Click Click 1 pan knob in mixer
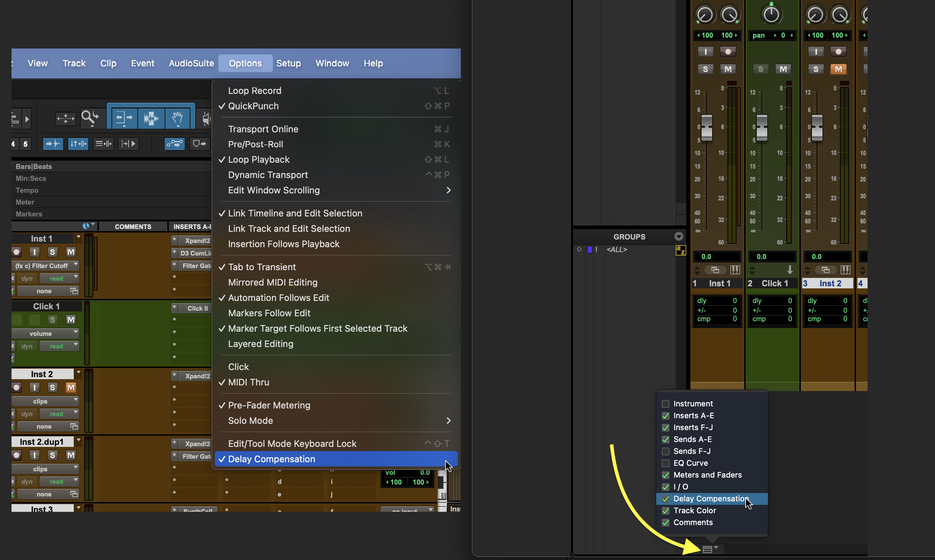Viewport: 935px width, 560px height. 771,14
